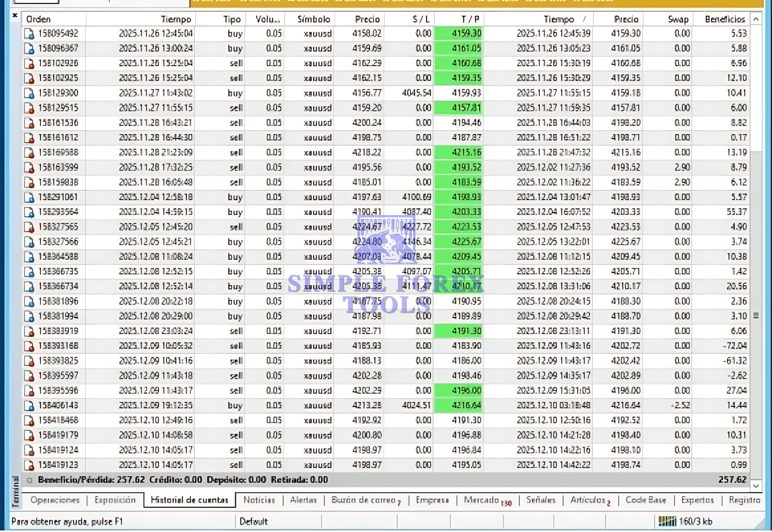Click the order icon for trade 158293564
The height and width of the screenshot is (532, 772).
pyautogui.click(x=29, y=212)
